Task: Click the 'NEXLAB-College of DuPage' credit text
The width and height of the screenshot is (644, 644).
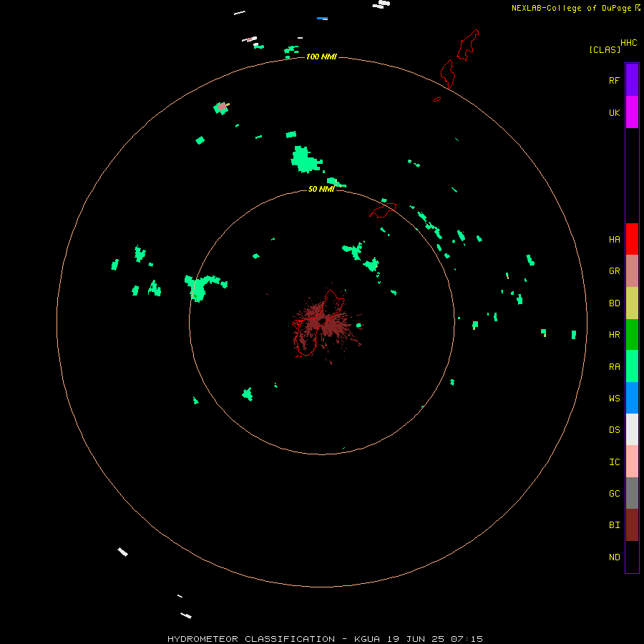Action: pos(571,8)
